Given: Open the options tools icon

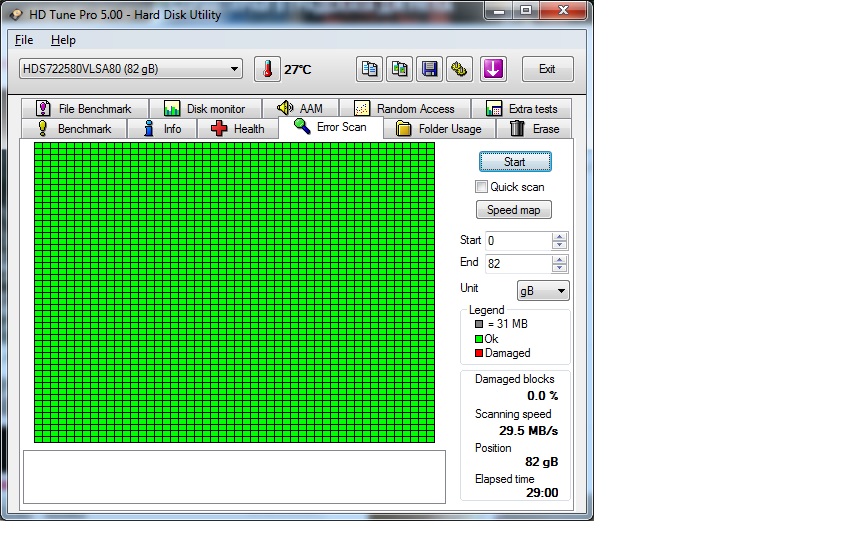Looking at the screenshot, I should [459, 69].
